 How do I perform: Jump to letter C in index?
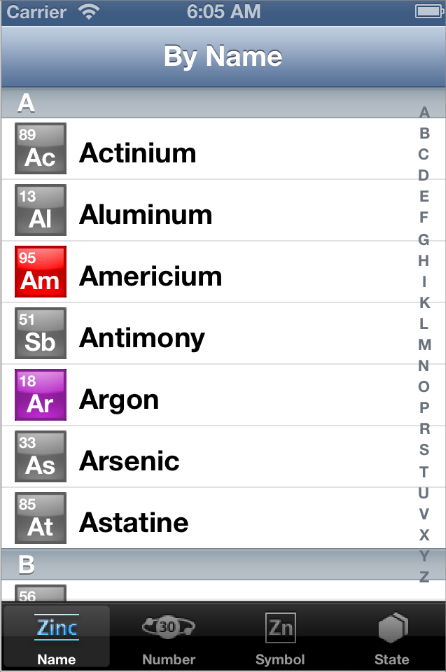coord(424,154)
